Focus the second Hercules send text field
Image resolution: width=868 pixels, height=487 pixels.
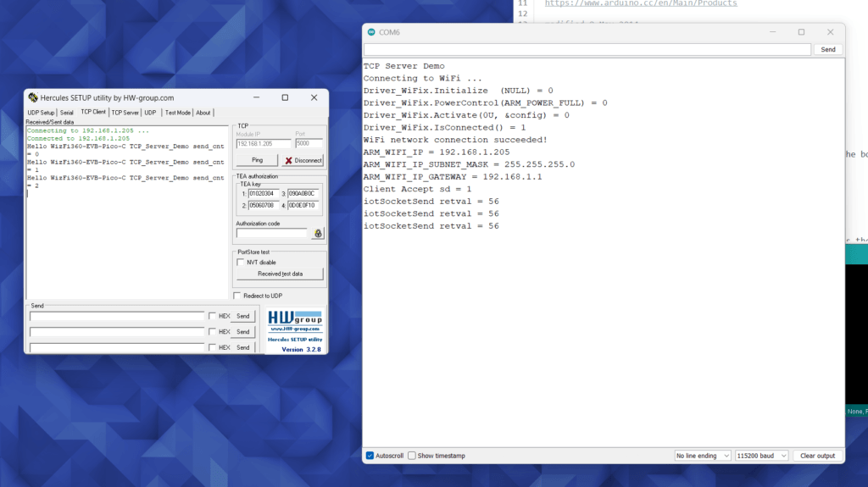pyautogui.click(x=117, y=331)
